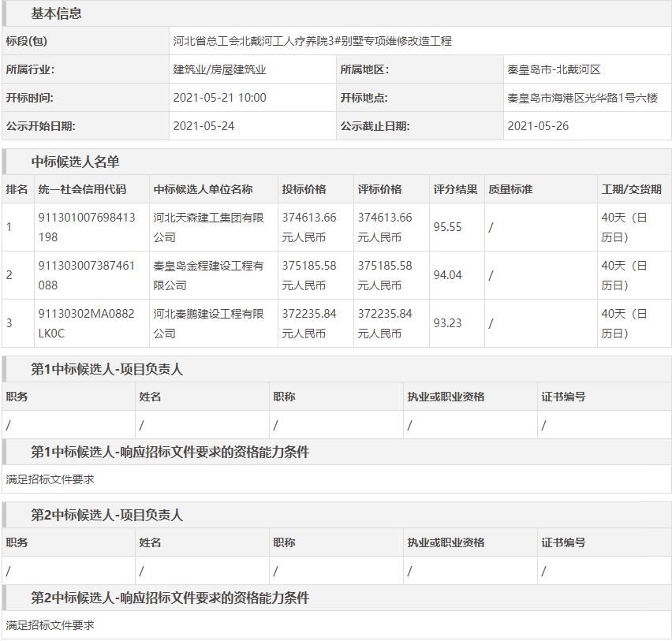Expand the 中标候选人名单 section header
The image size is (672, 641).
click(75, 162)
